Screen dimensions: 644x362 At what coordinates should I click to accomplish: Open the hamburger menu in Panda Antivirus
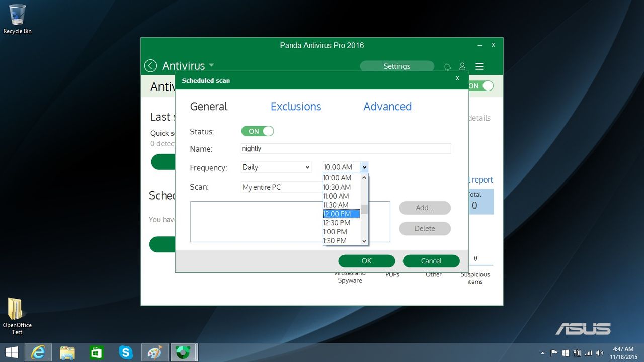pyautogui.click(x=479, y=66)
